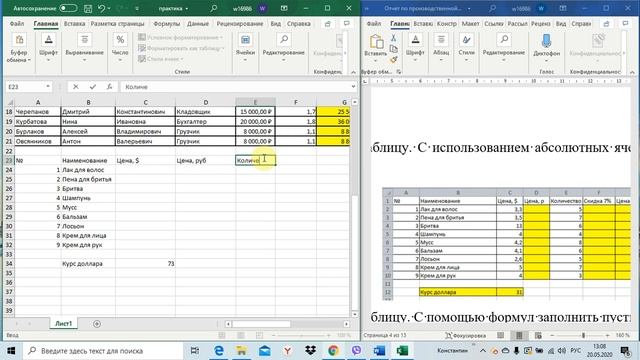
Task: Open search in Word title bar
Action: point(493,8)
